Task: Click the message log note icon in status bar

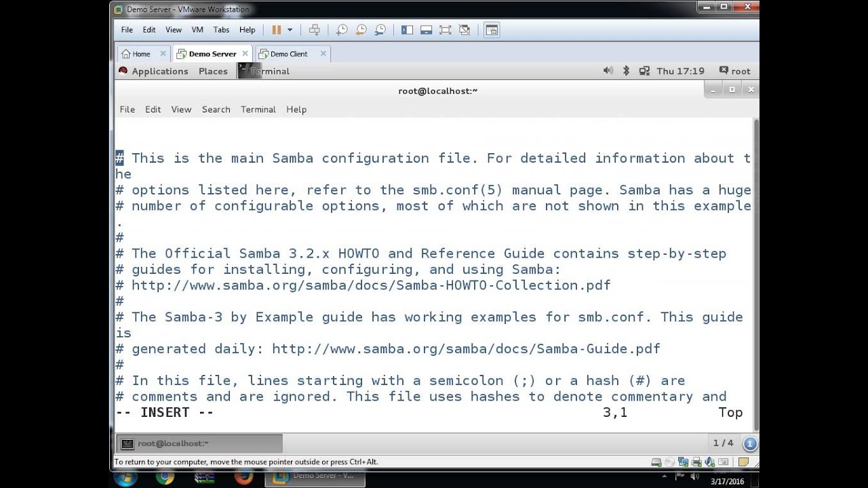Action: tap(743, 462)
